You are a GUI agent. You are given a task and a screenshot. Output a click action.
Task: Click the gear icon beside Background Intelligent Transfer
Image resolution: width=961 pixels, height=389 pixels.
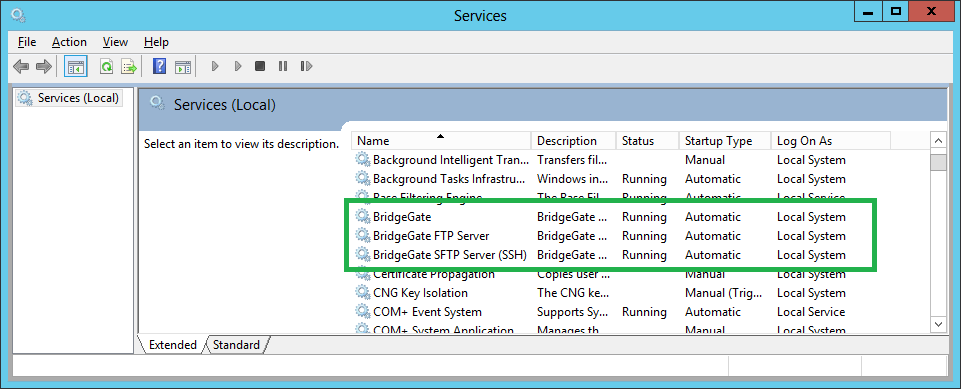363,160
